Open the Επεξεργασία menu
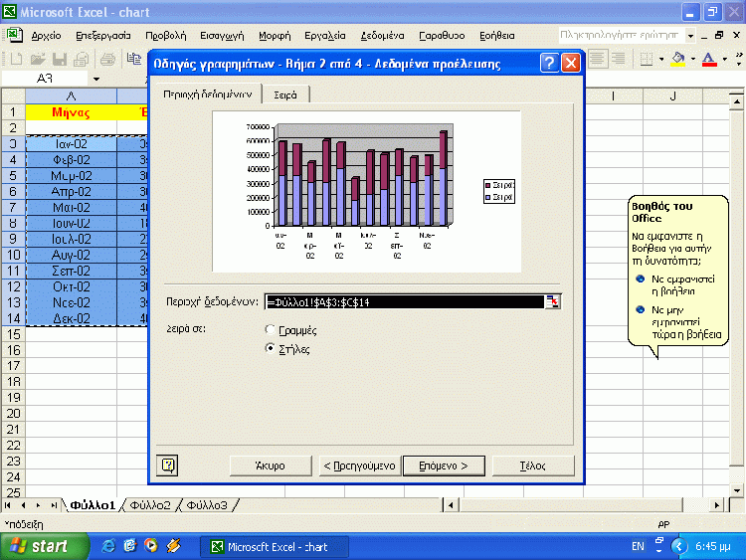This screenshot has height=560, width=746. [x=103, y=35]
